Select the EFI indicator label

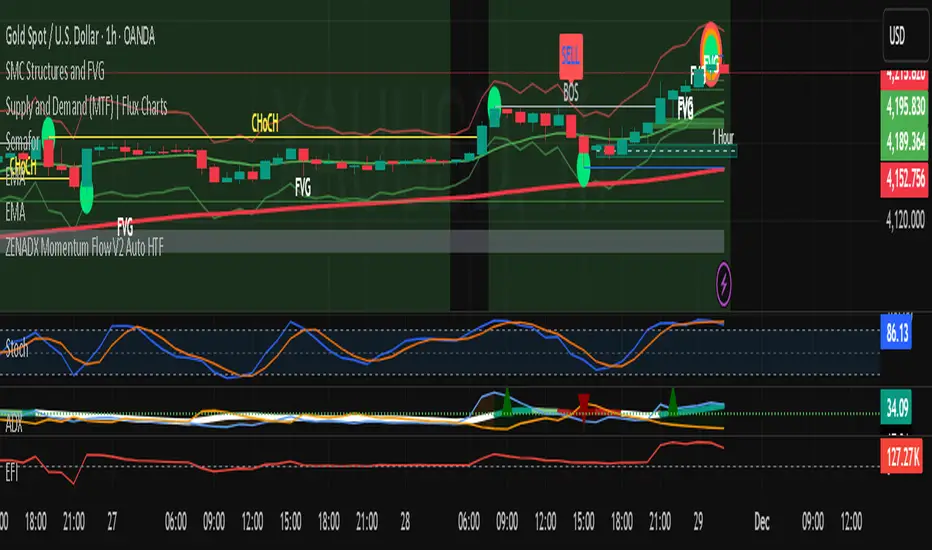click(x=12, y=473)
